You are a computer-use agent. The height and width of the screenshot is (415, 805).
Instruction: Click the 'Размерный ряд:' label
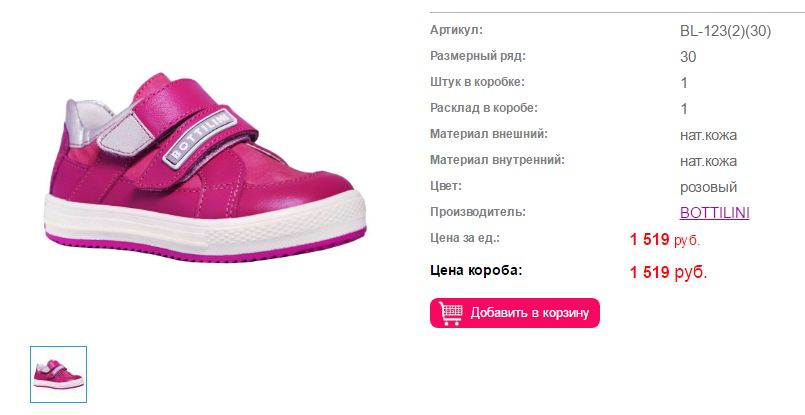tap(478, 56)
